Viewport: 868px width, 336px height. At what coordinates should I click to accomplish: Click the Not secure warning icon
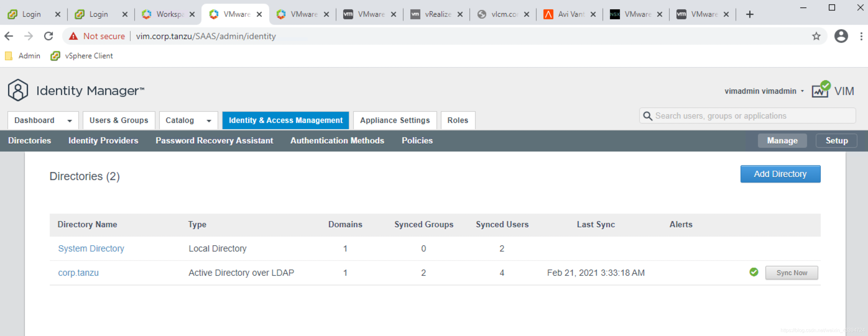point(73,36)
